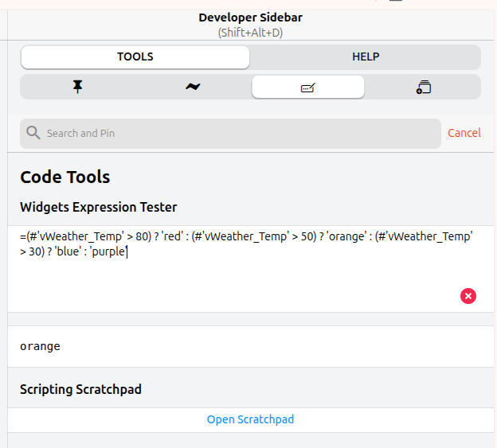Clear expression with the red X icon
This screenshot has width=497, height=448.
coord(468,296)
